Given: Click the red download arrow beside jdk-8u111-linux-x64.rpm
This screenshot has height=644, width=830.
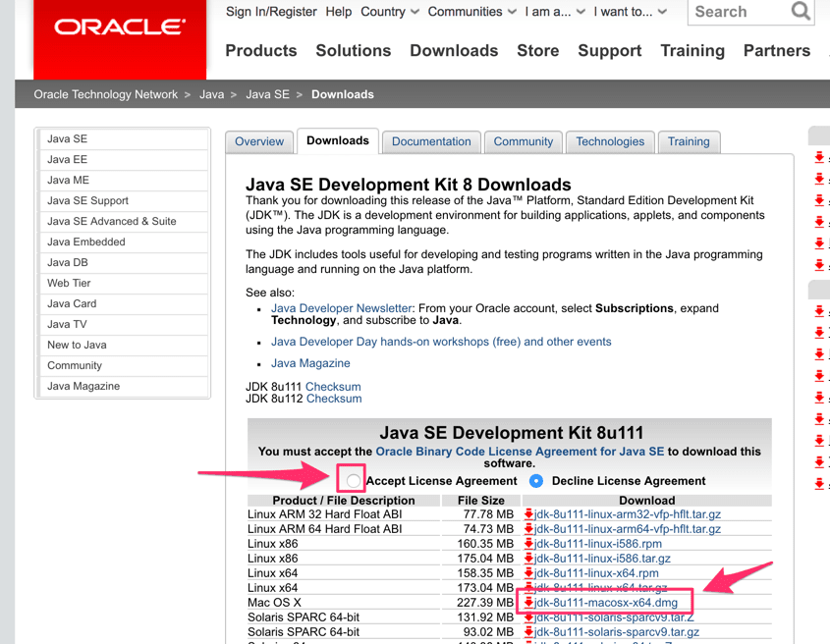Looking at the screenshot, I should (528, 573).
